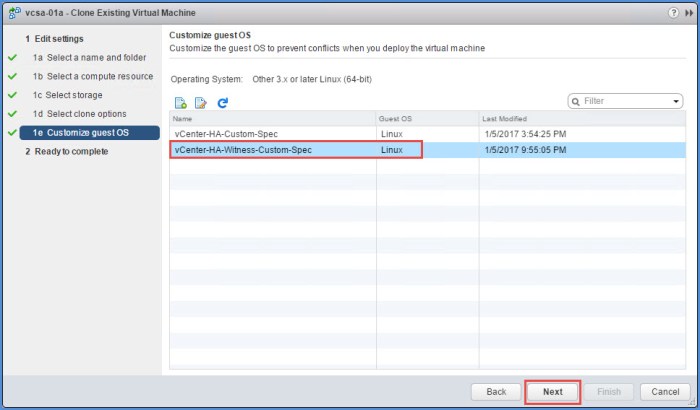This screenshot has height=410, width=700.
Task: Open the Filter dropdown arrow
Action: click(x=676, y=101)
